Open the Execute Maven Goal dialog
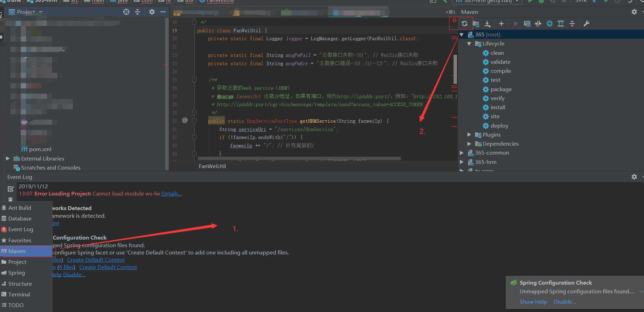 click(527, 24)
